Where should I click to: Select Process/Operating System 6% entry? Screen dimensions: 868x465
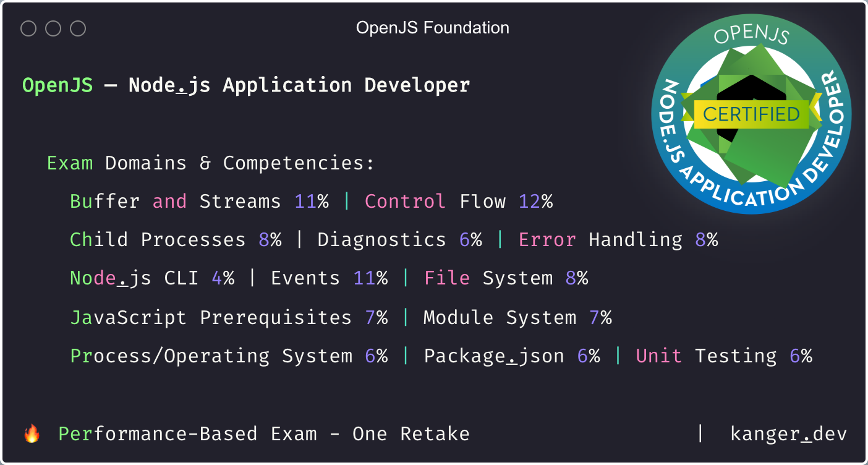(229, 356)
